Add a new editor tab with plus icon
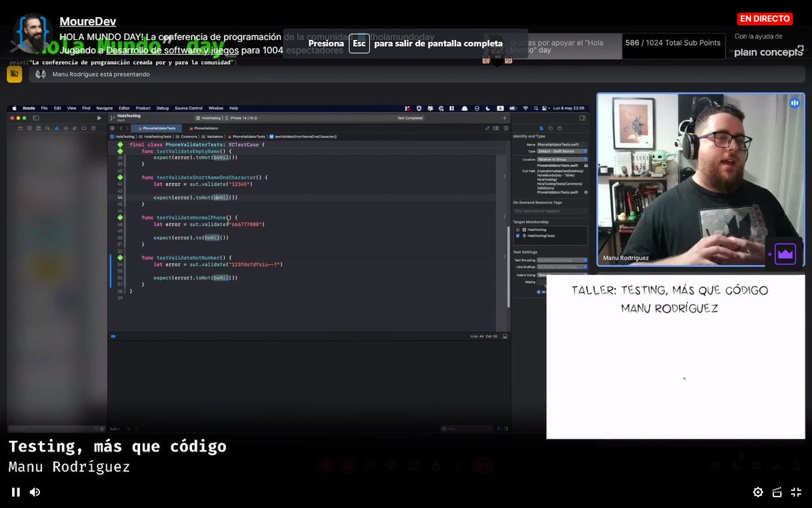This screenshot has height=508, width=812. (505, 118)
